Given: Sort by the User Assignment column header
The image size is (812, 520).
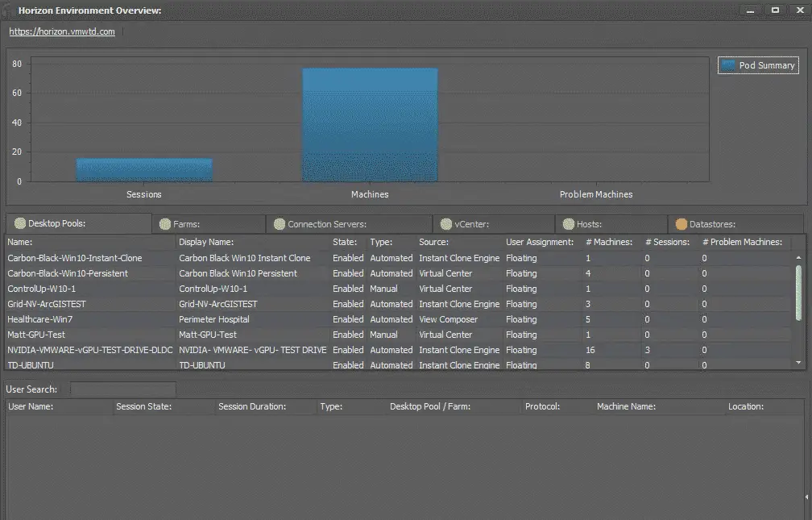Looking at the screenshot, I should point(540,242).
